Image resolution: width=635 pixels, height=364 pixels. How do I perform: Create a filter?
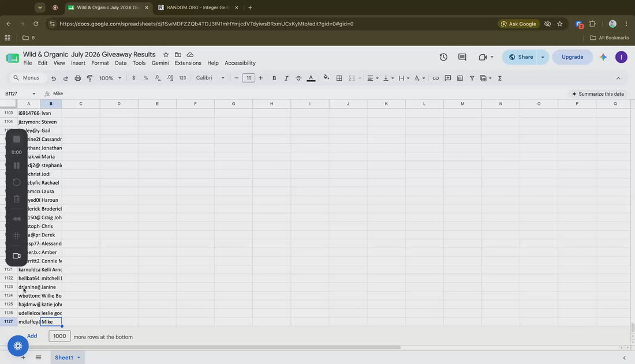pyautogui.click(x=472, y=78)
